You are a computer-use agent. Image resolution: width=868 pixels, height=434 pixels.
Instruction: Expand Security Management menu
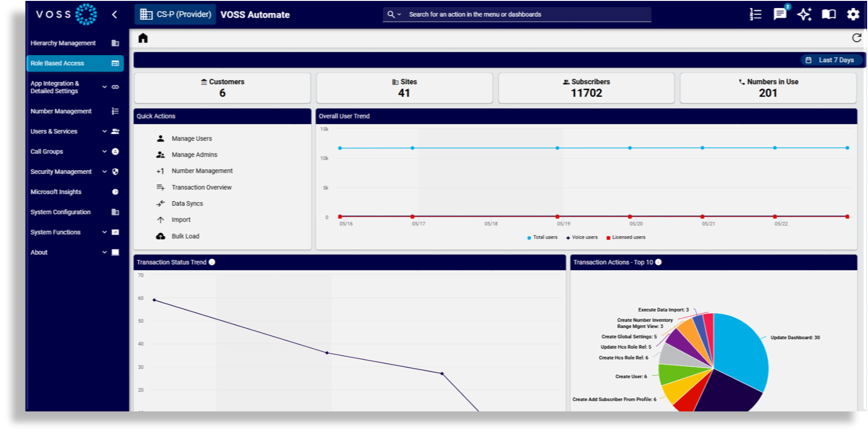point(60,171)
